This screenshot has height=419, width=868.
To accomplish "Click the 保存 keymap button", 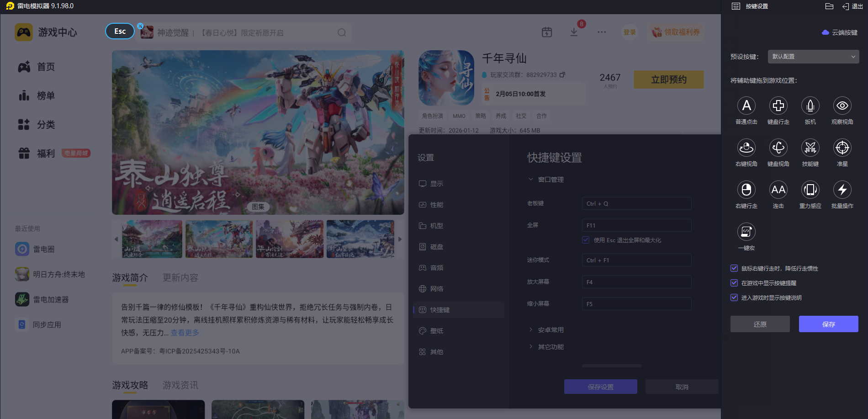I will (x=829, y=324).
